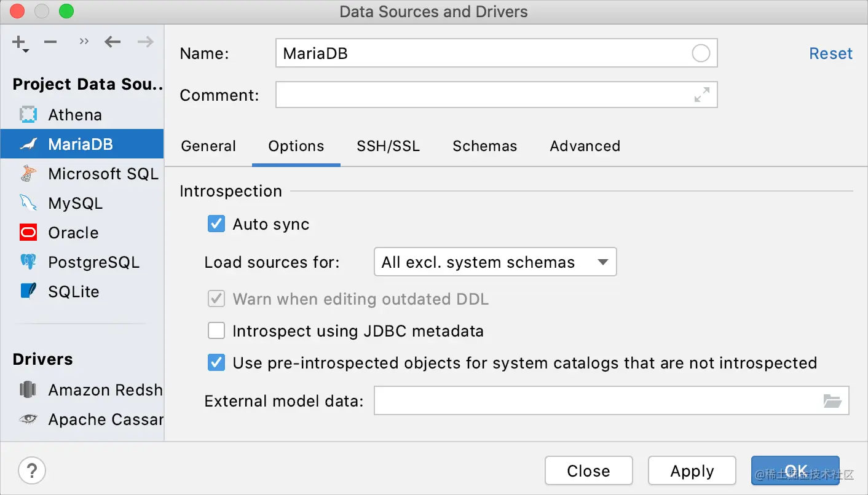Open the help question mark button

pyautogui.click(x=32, y=471)
